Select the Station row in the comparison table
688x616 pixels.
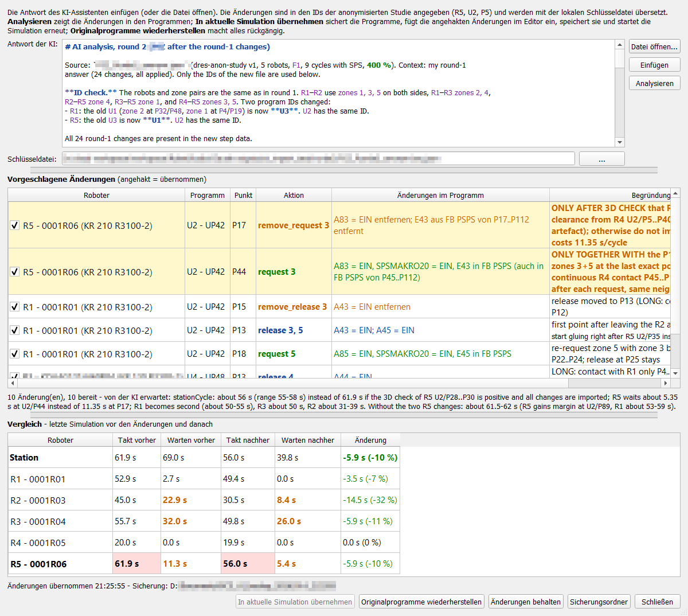pos(204,458)
